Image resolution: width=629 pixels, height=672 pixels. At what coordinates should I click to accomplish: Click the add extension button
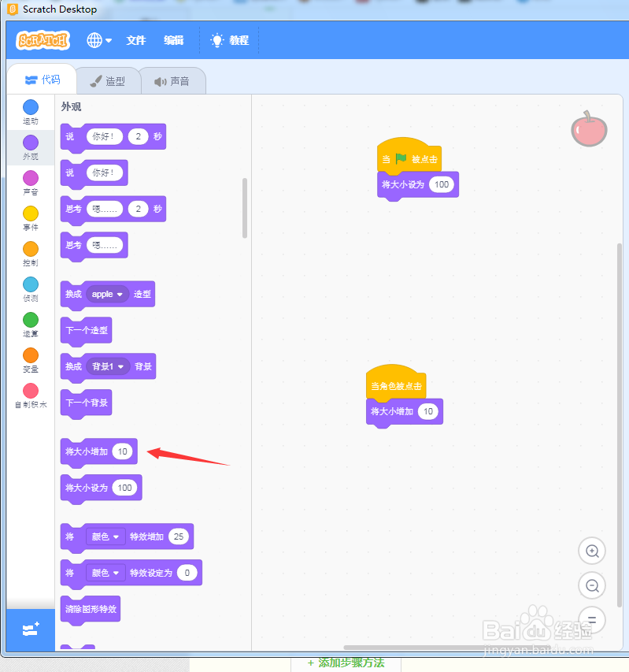click(31, 629)
